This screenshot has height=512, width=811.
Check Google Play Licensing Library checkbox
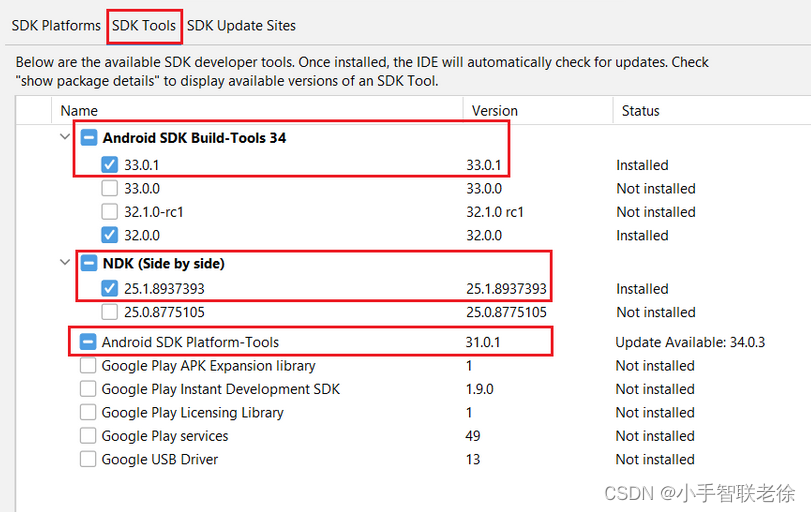(x=88, y=412)
